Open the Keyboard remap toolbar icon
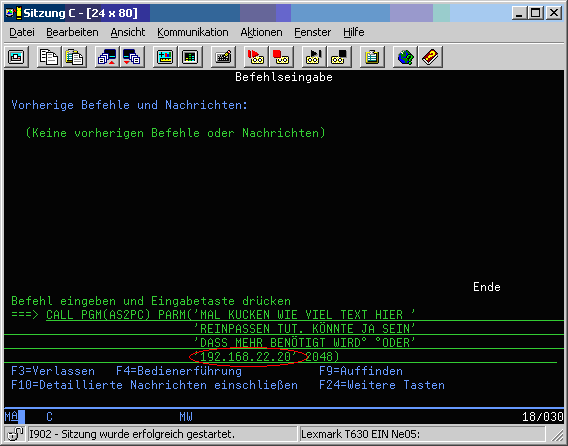 [223, 57]
